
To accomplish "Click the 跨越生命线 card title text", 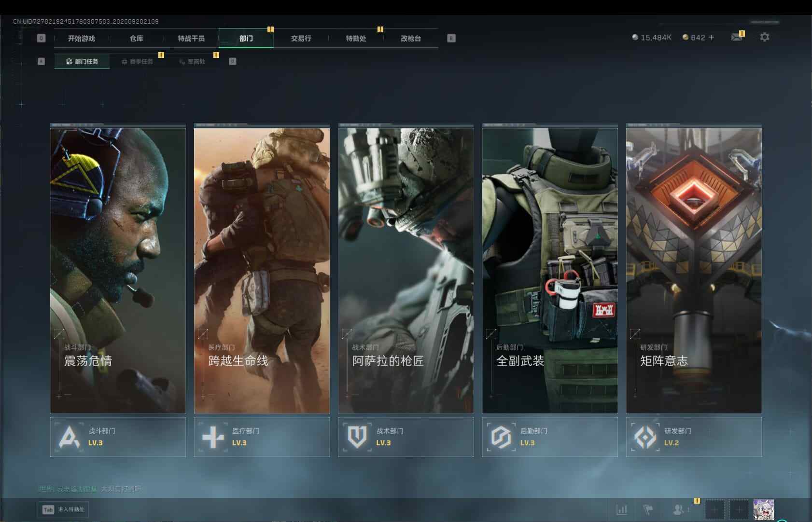I will 238,361.
